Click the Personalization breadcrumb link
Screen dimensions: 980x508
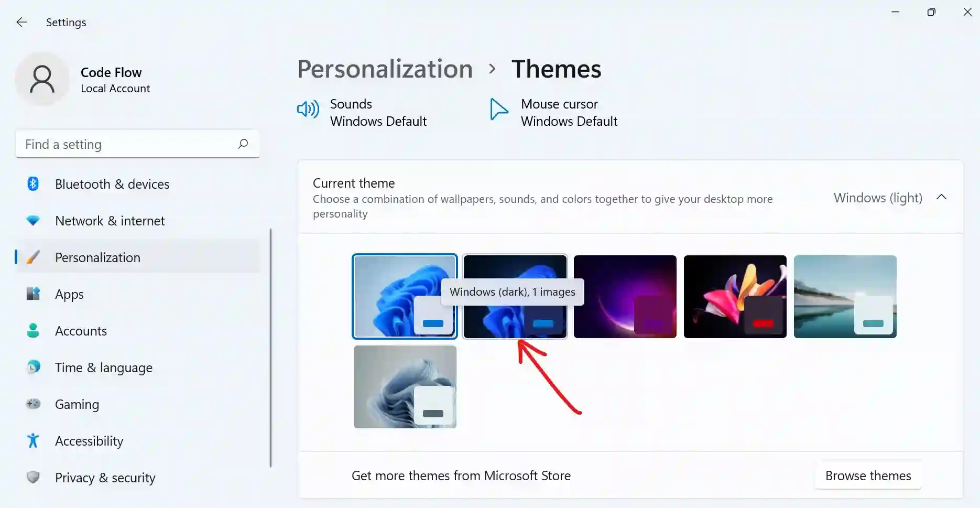coord(385,69)
